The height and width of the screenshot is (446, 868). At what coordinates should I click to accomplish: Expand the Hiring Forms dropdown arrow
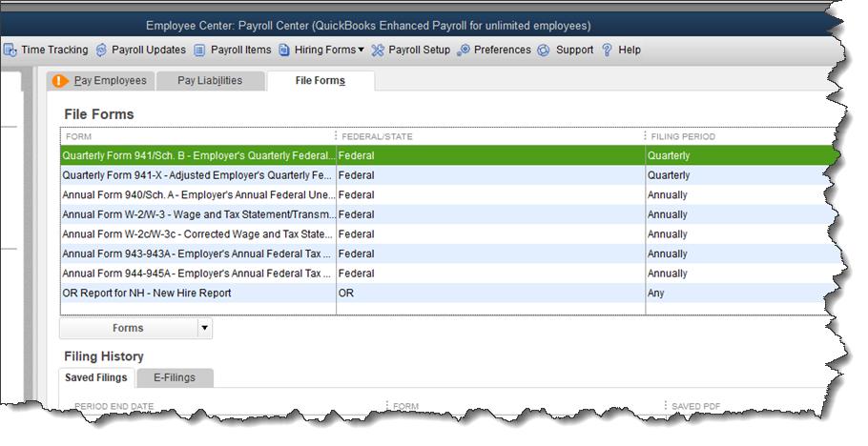click(x=361, y=50)
